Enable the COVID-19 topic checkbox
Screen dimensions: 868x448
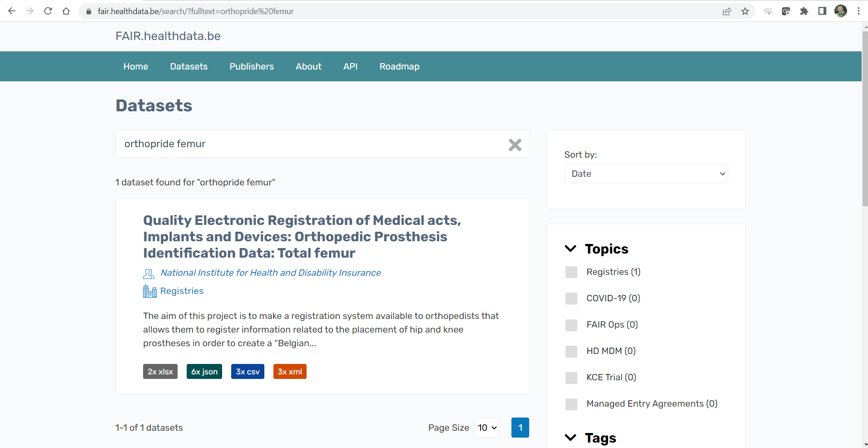[571, 299]
